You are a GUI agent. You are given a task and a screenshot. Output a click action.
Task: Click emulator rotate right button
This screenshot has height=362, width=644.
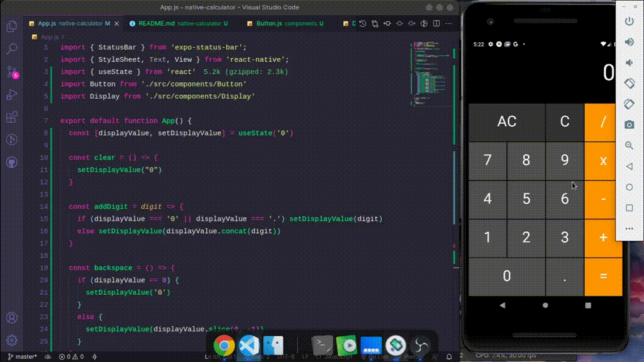pyautogui.click(x=629, y=104)
